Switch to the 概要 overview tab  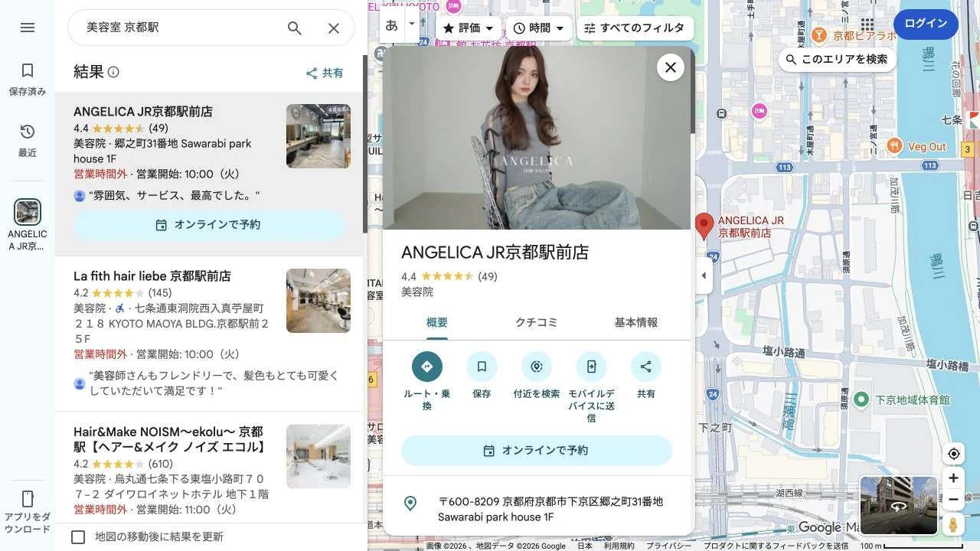click(437, 323)
